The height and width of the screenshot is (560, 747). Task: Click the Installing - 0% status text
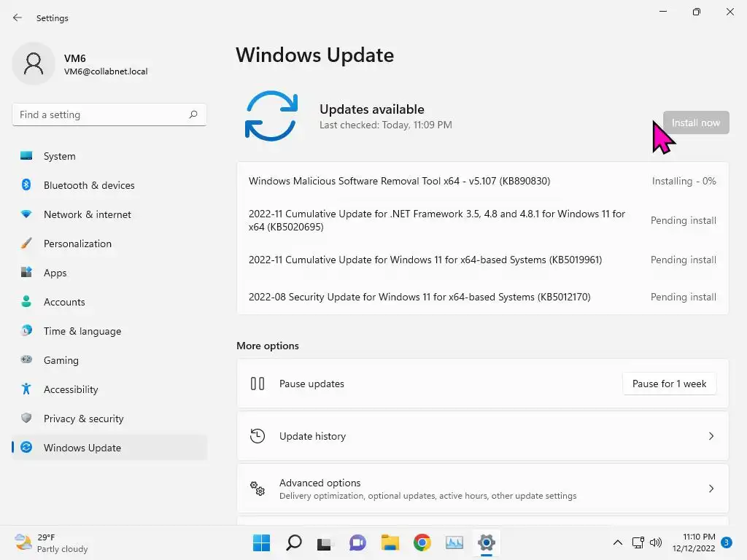pos(684,181)
